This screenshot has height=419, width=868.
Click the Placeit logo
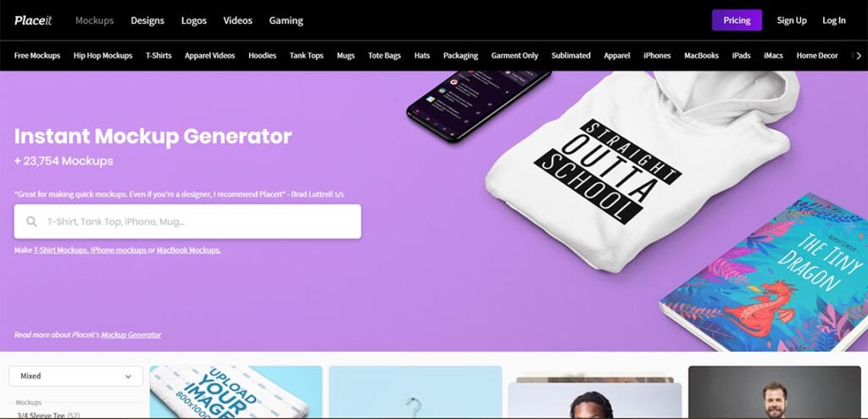pos(33,20)
